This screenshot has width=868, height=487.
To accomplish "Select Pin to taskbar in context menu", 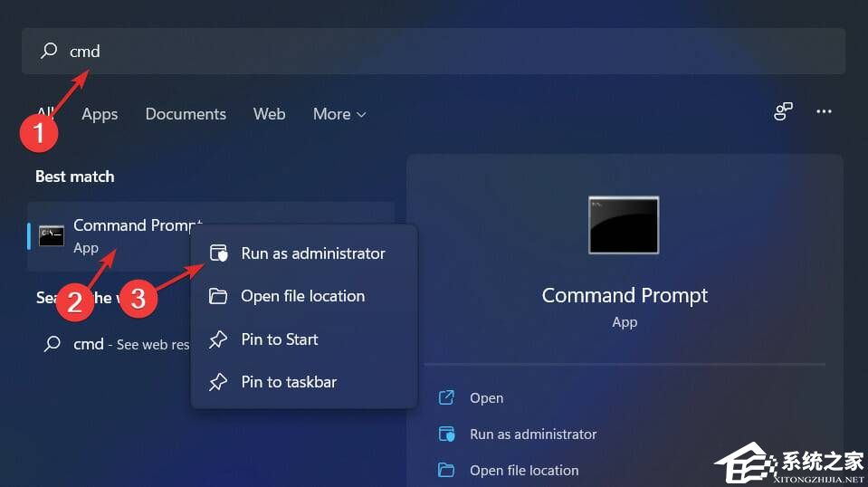I will click(289, 382).
